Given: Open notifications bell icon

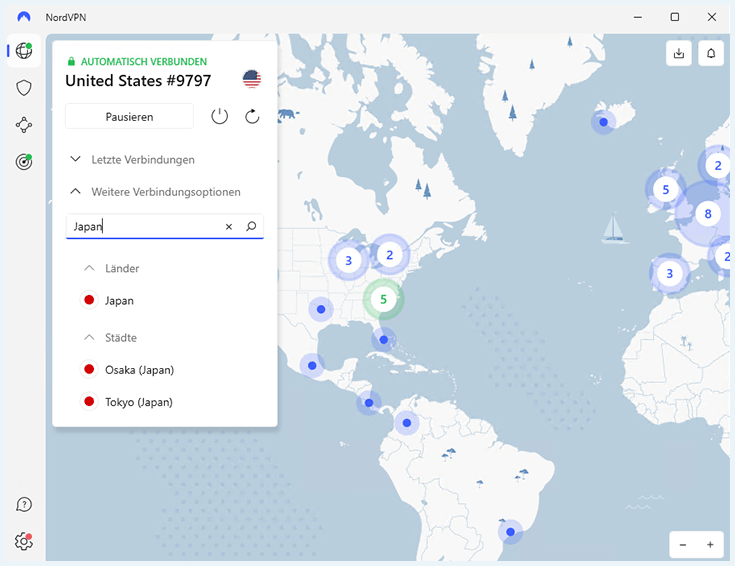Looking at the screenshot, I should [711, 53].
